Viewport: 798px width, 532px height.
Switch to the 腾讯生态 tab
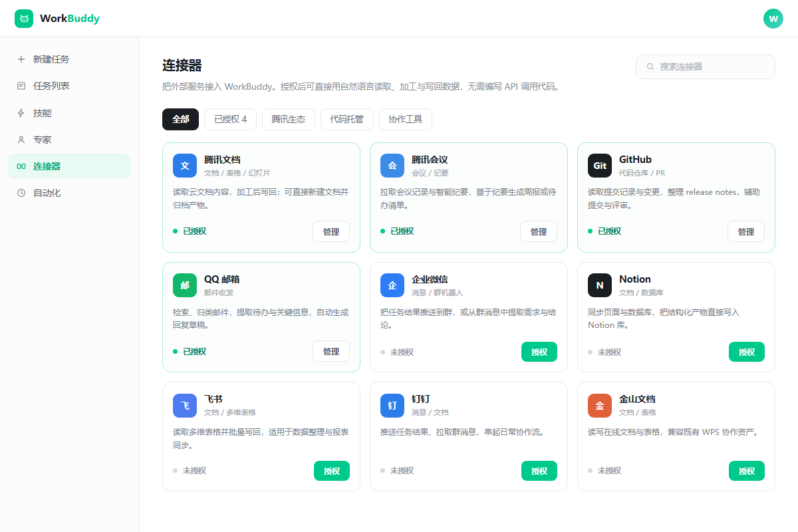289,119
